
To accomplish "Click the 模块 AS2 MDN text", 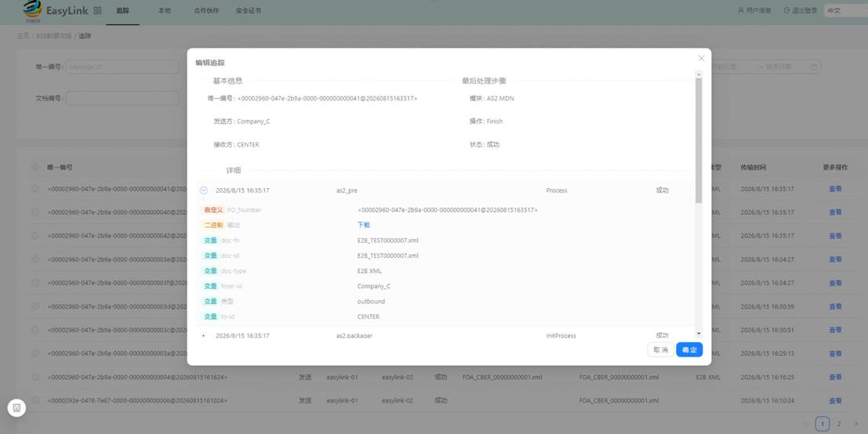I will (492, 99).
